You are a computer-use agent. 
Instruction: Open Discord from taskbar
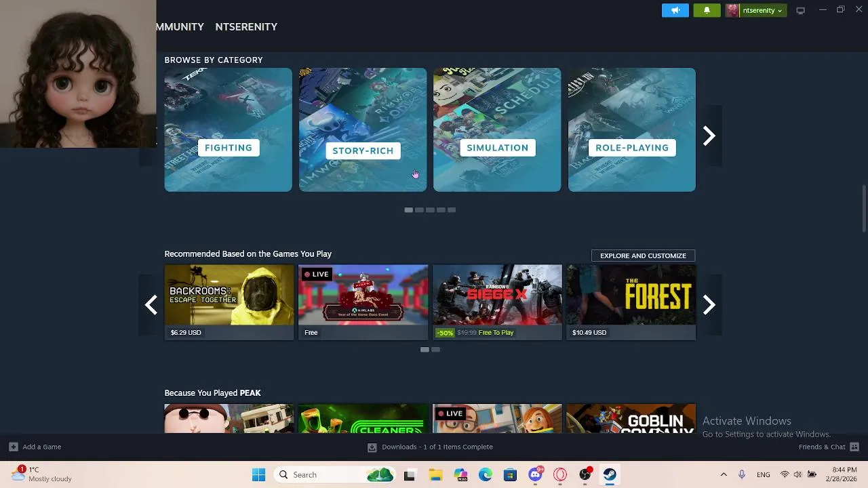pyautogui.click(x=536, y=474)
